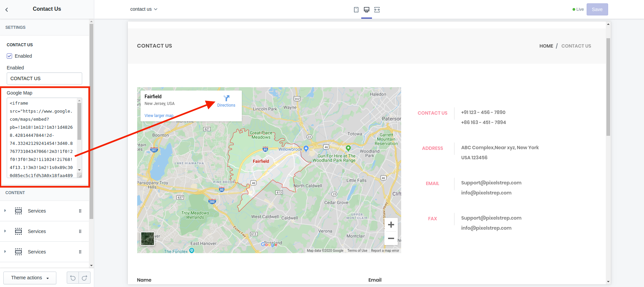The height and width of the screenshot is (287, 644).
Task: Open the contact us page dropdown
Action: pyautogui.click(x=144, y=9)
